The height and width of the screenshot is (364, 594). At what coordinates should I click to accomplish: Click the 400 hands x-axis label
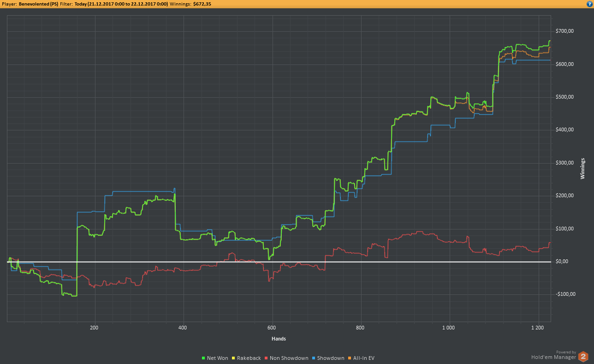click(183, 328)
